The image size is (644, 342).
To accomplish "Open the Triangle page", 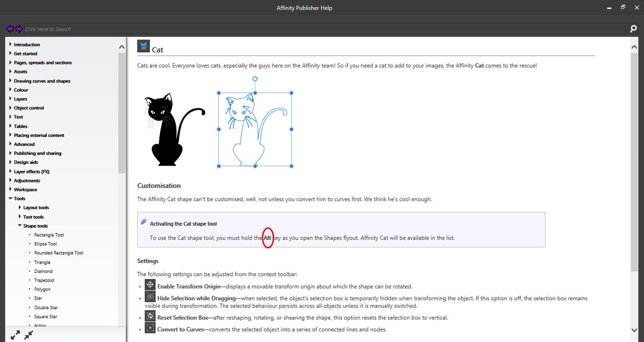I will [x=42, y=262].
